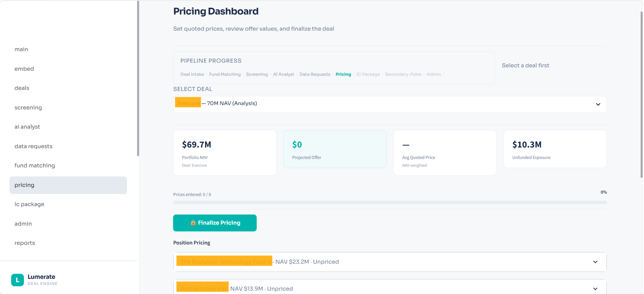Click the $0 Projected Offer card

(x=335, y=149)
